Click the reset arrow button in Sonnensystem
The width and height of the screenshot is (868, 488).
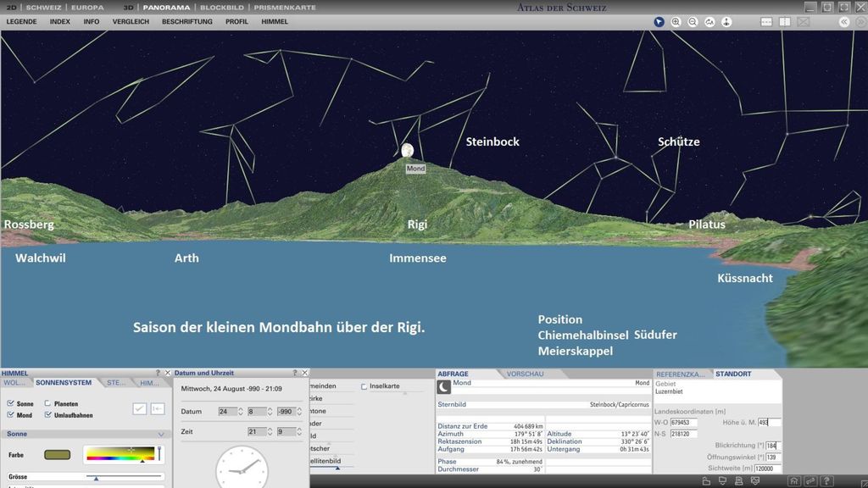[x=158, y=409]
